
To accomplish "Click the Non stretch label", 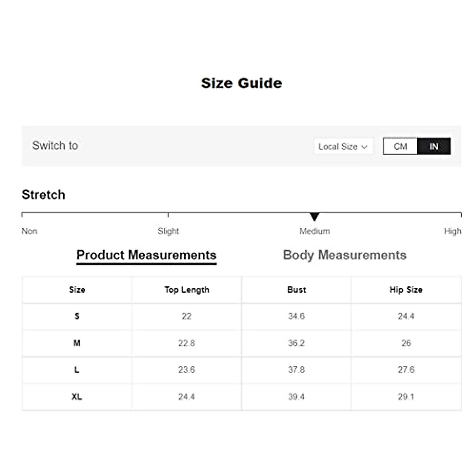I will (x=29, y=231).
